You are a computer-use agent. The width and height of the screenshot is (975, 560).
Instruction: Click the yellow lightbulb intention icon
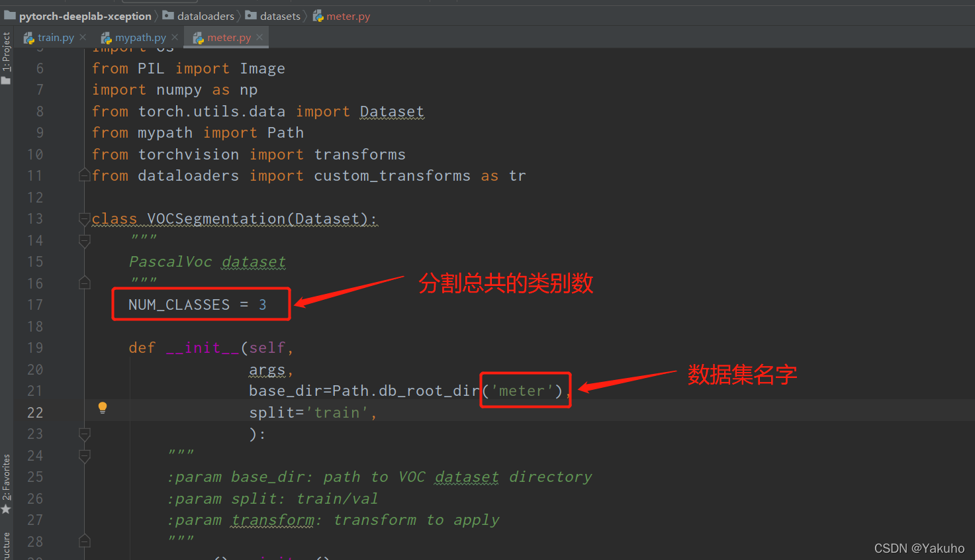(103, 408)
